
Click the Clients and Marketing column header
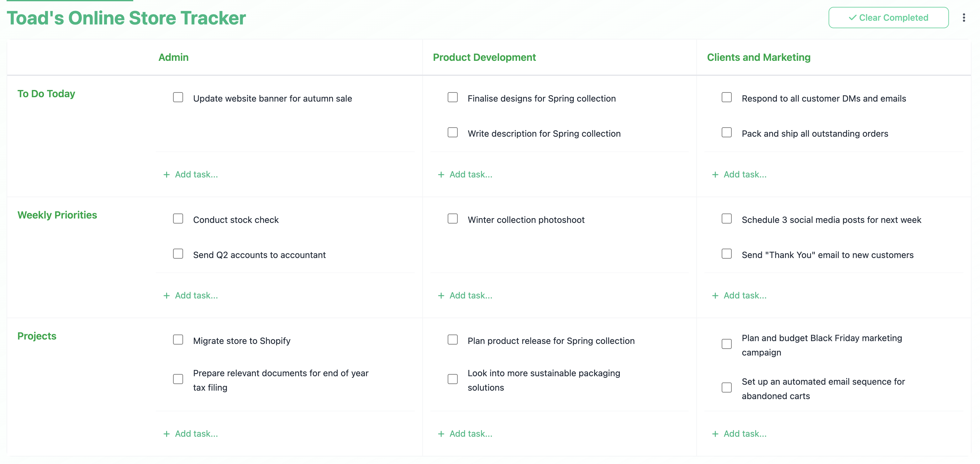click(x=759, y=57)
